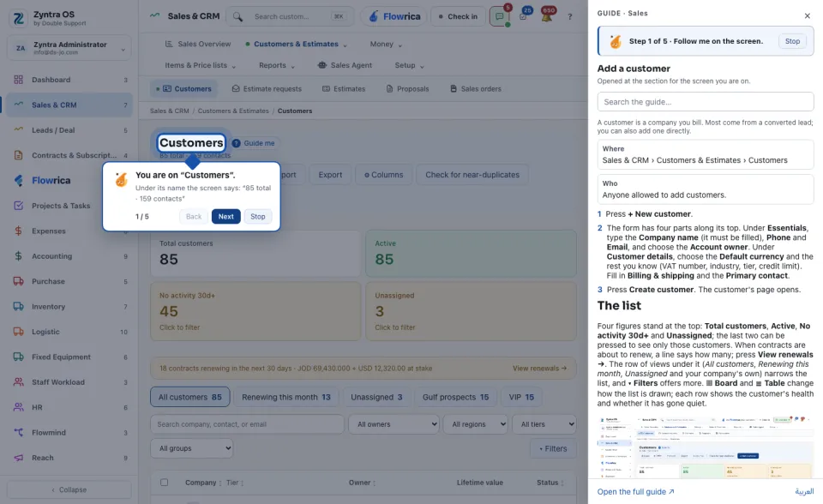The width and height of the screenshot is (823, 504).
Task: Click the Sales Agent robot icon
Action: point(321,65)
